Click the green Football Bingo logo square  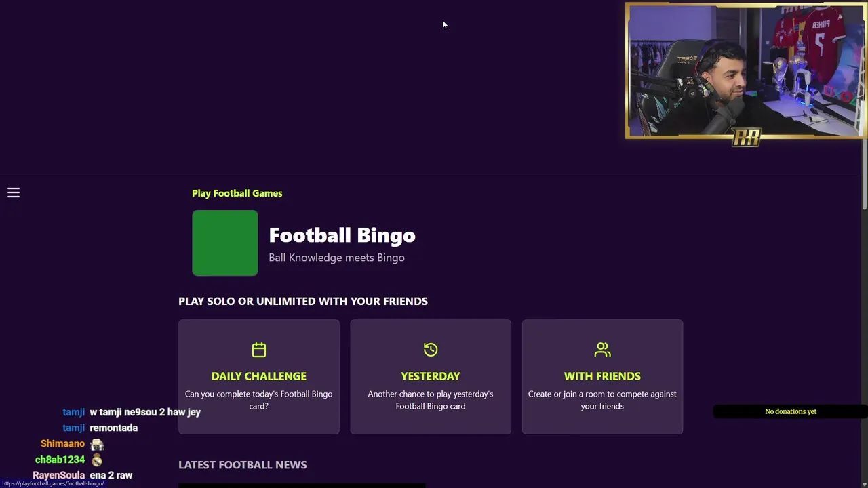(x=225, y=243)
